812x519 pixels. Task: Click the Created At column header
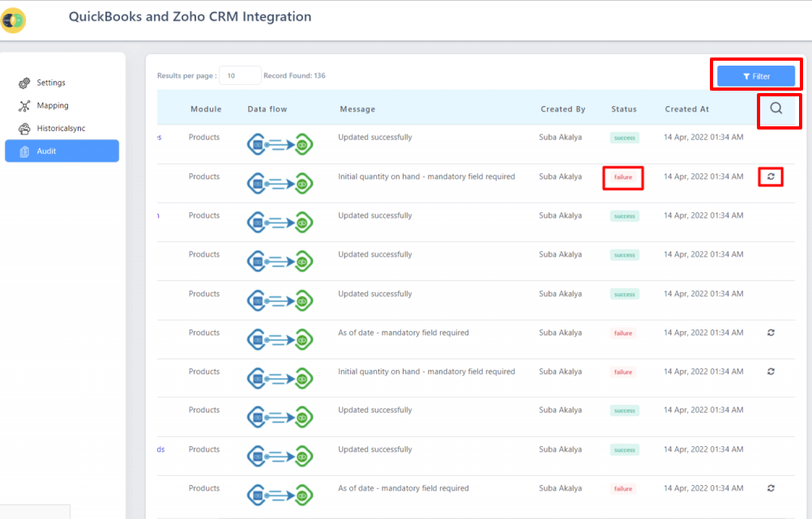tap(686, 109)
